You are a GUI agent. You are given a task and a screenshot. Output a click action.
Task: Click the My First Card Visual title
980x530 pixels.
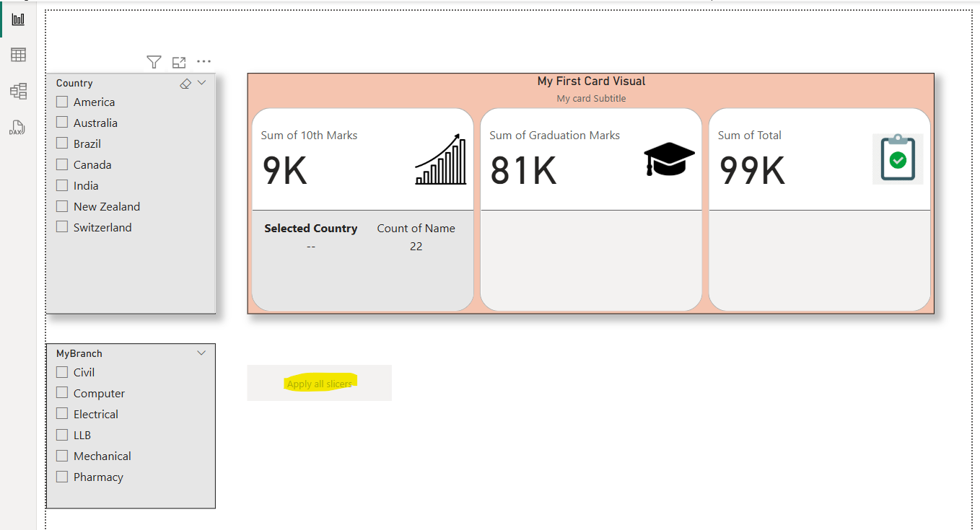(590, 81)
